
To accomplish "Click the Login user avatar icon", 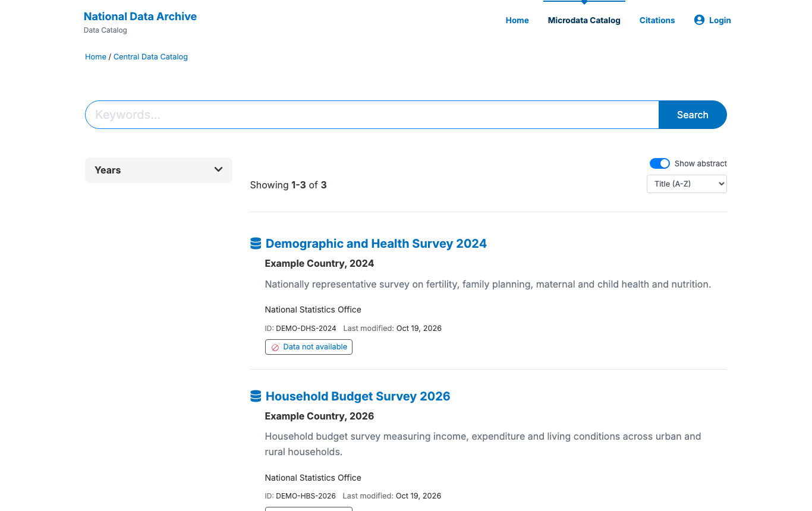I will (699, 20).
